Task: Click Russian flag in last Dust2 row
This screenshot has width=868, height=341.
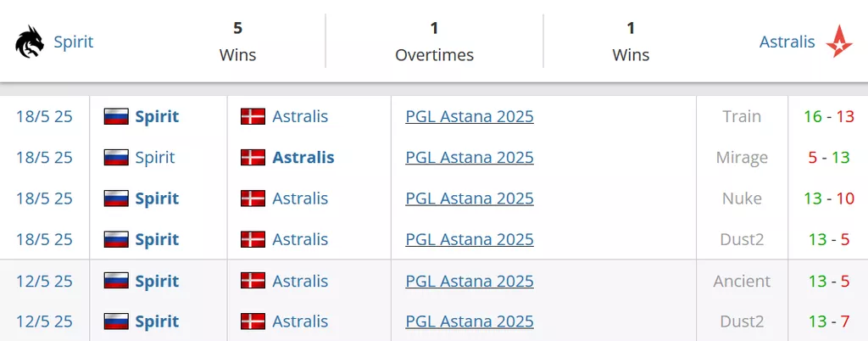Action: click(x=116, y=321)
